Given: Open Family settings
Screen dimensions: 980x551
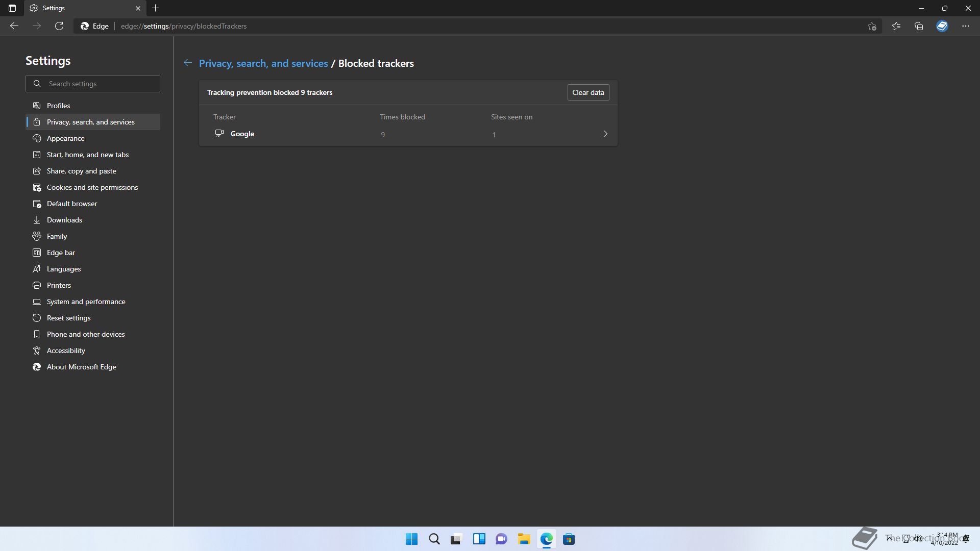Looking at the screenshot, I should [x=93, y=236].
